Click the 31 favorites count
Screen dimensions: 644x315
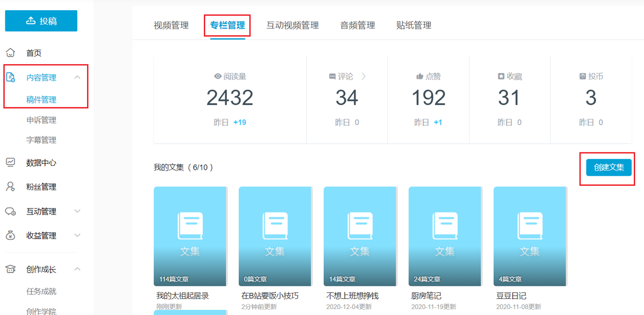[509, 98]
